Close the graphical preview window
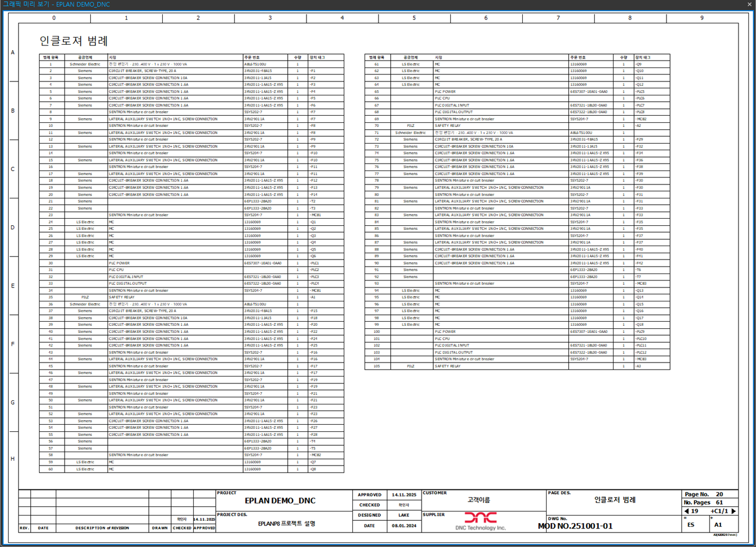The image size is (756, 547). coord(750,4)
